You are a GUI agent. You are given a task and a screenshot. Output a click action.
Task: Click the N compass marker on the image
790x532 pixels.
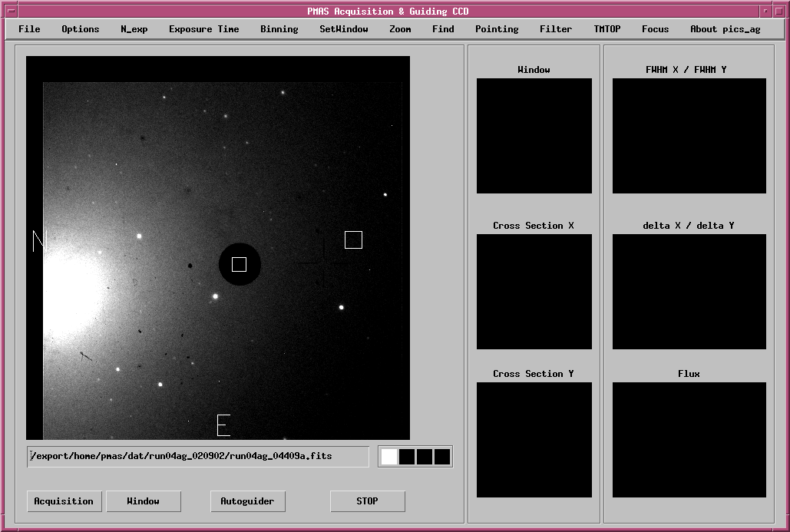click(38, 240)
